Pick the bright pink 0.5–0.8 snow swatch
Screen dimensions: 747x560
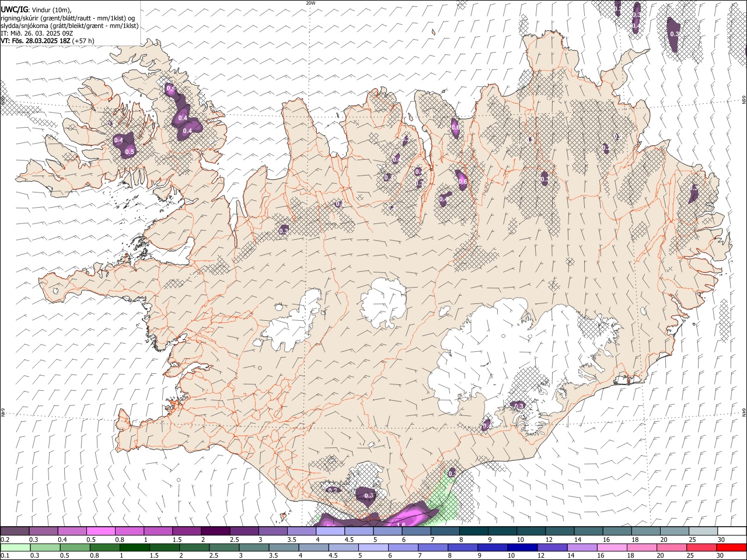point(100,531)
